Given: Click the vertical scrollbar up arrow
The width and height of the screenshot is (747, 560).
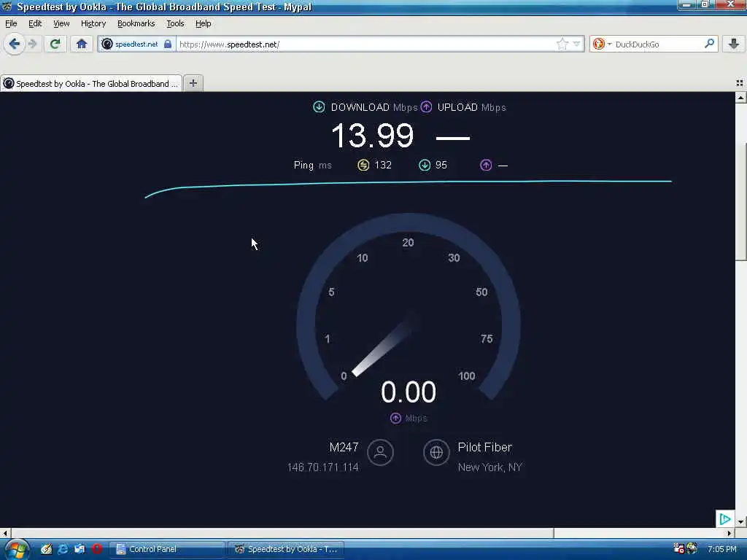Looking at the screenshot, I should click(x=740, y=98).
